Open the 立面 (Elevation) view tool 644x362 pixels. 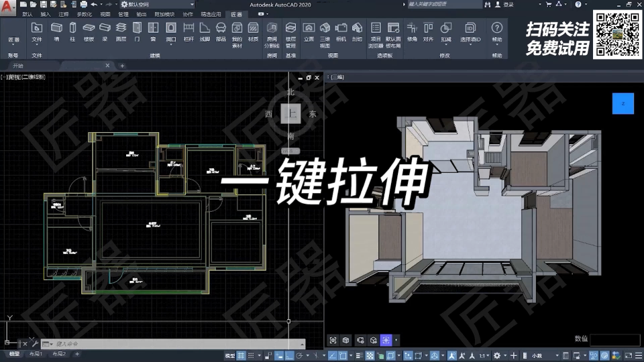[x=309, y=32]
